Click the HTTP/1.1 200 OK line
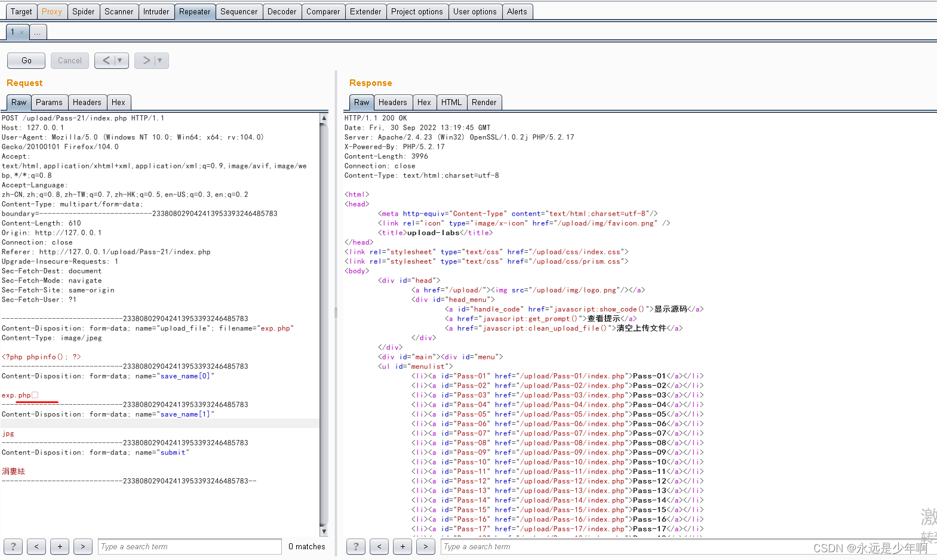Viewport: 937px width, 560px height. click(376, 118)
